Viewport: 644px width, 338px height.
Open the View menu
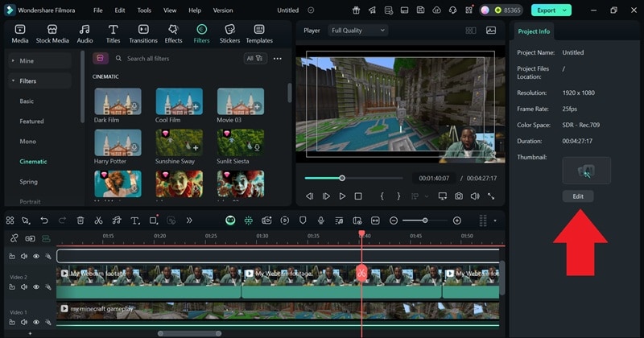coord(170,10)
